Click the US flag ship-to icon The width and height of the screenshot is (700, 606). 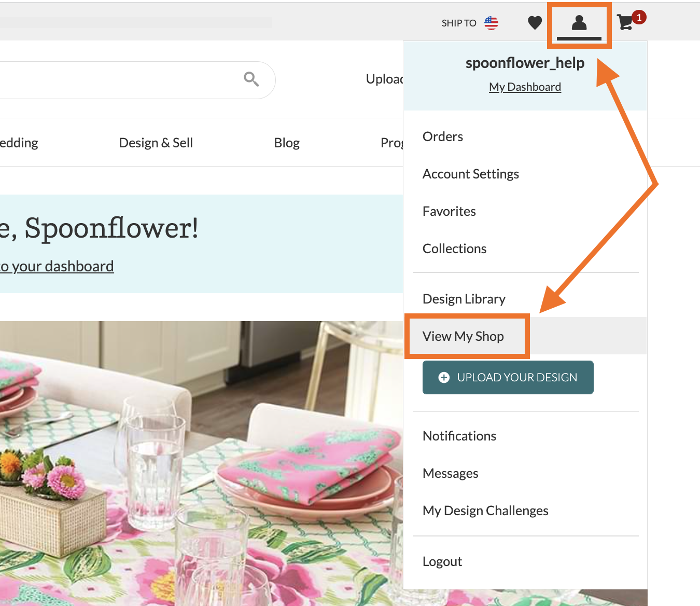[x=491, y=23]
